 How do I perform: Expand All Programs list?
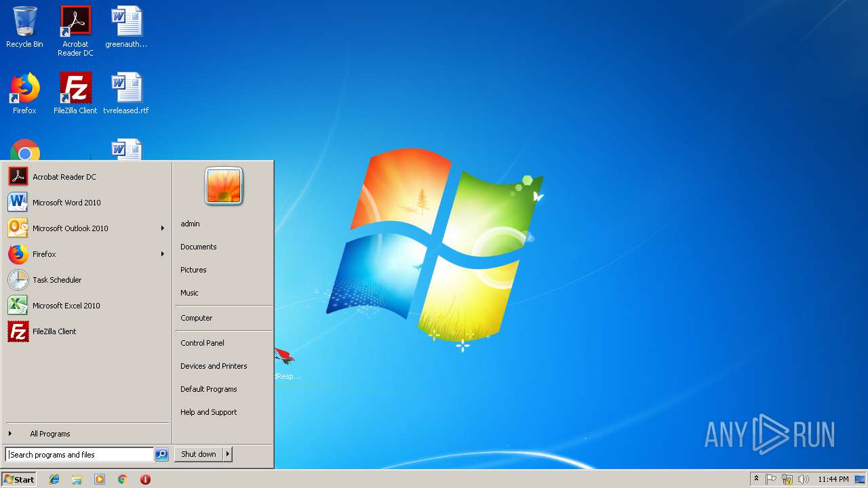point(86,434)
